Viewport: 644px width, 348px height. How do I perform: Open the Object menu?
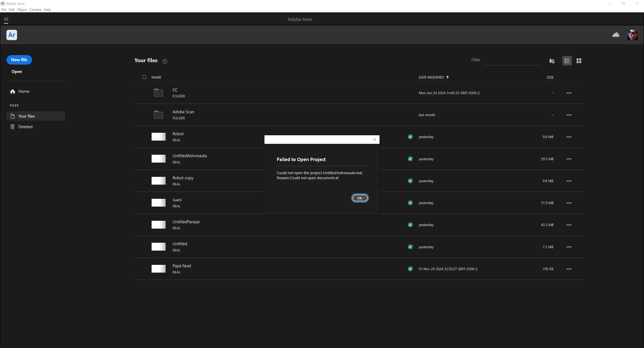coord(22,10)
